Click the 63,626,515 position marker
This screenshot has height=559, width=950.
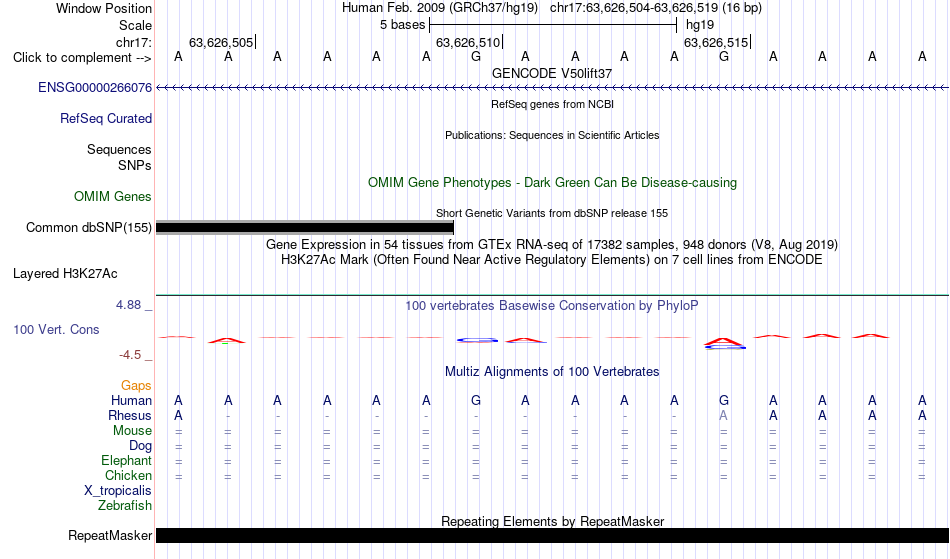716,42
